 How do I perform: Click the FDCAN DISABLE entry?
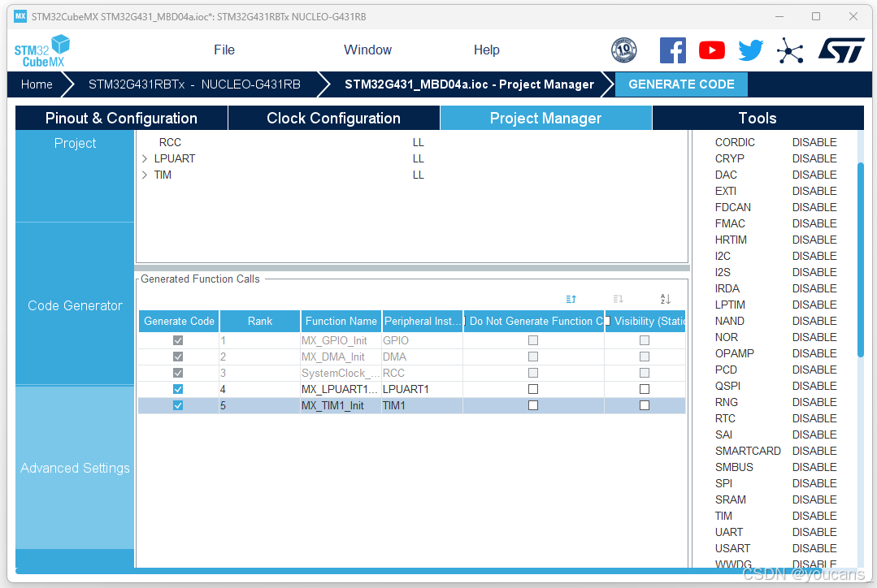point(775,207)
